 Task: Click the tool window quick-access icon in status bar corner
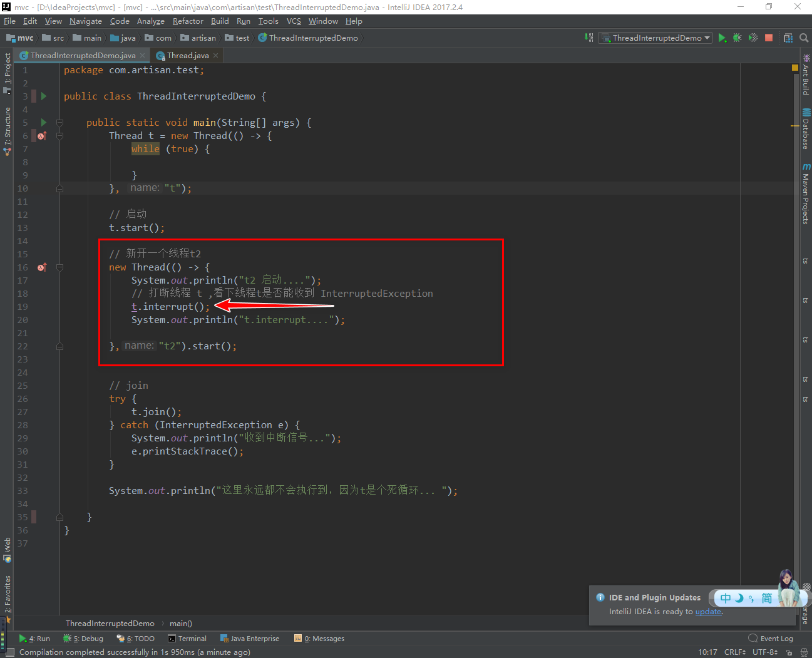10,652
